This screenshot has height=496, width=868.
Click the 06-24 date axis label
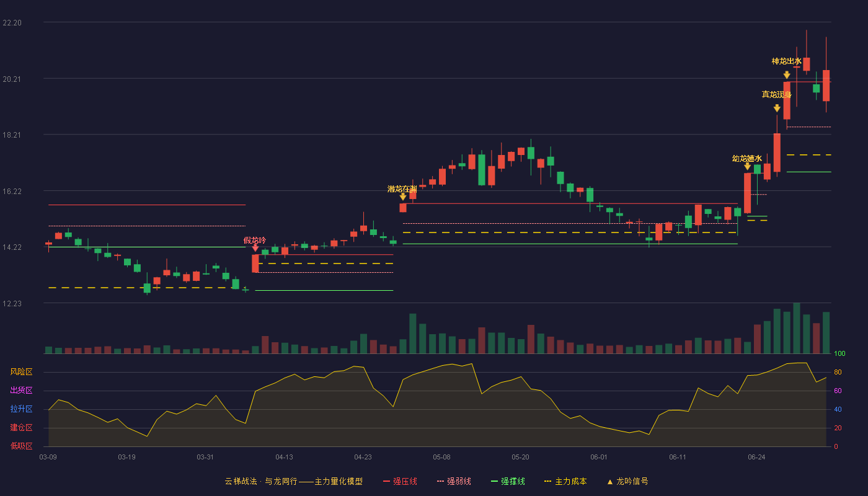756,458
